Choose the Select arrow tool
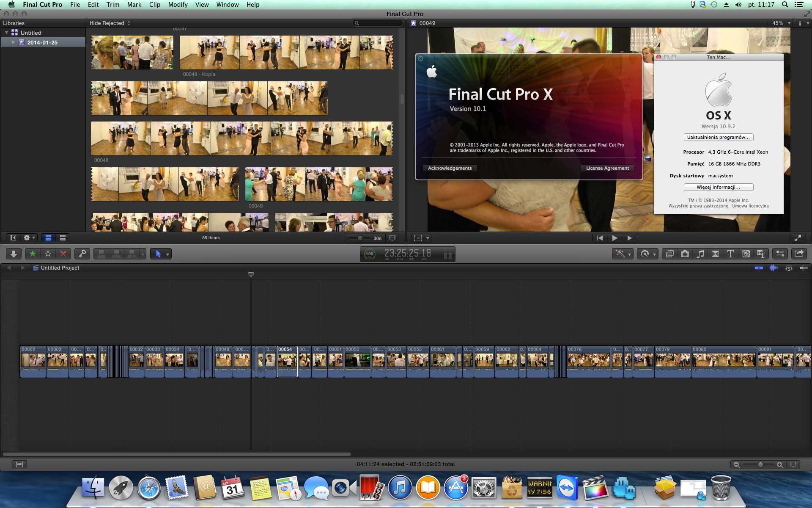This screenshot has width=812, height=508. [x=158, y=254]
